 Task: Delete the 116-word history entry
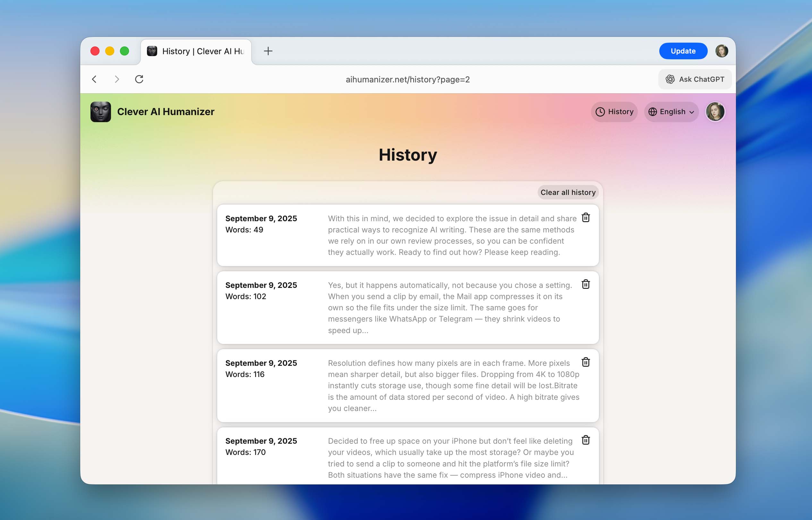585,362
